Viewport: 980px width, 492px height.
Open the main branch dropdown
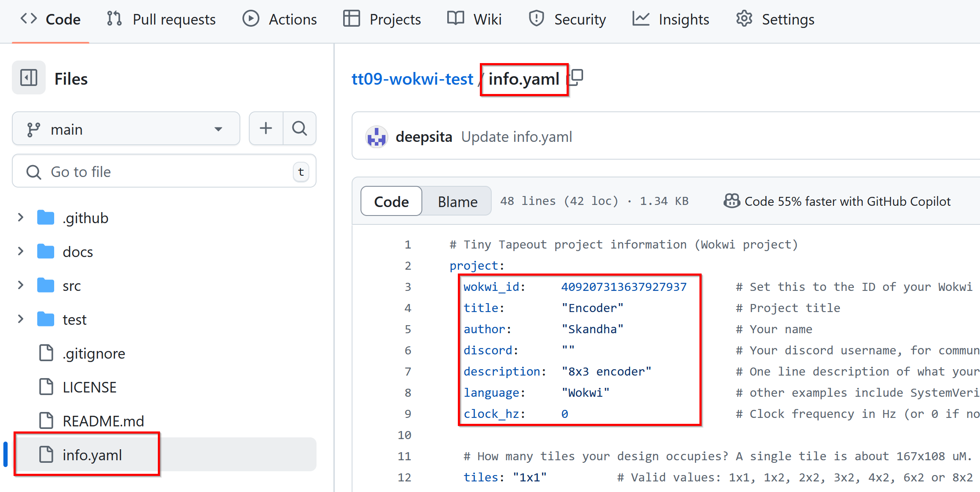pos(126,129)
